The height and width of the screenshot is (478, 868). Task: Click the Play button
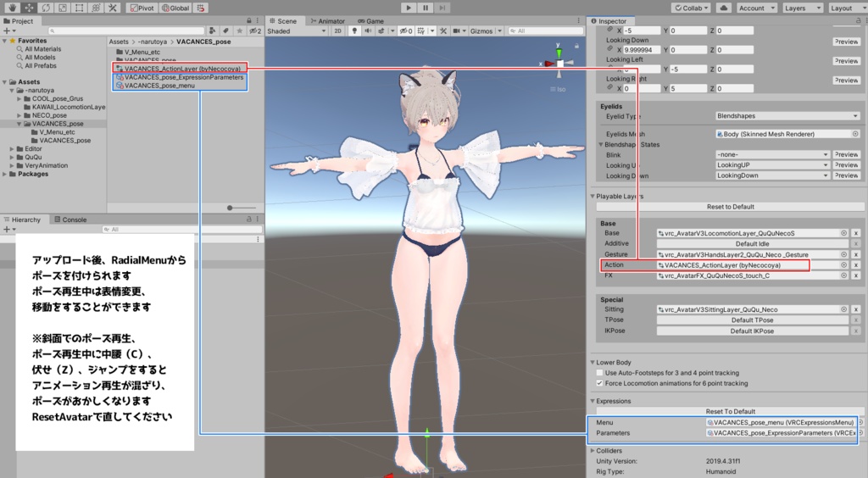(408, 8)
